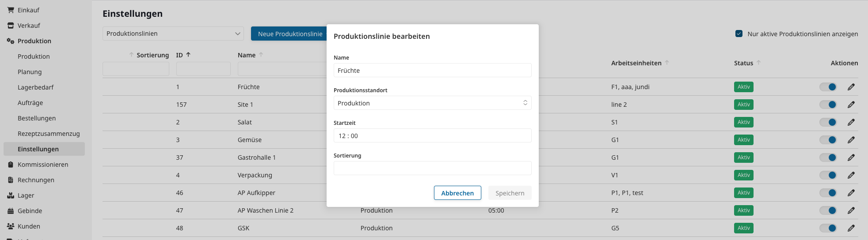Click the Kunden people icon
868x240 pixels.
point(11,226)
